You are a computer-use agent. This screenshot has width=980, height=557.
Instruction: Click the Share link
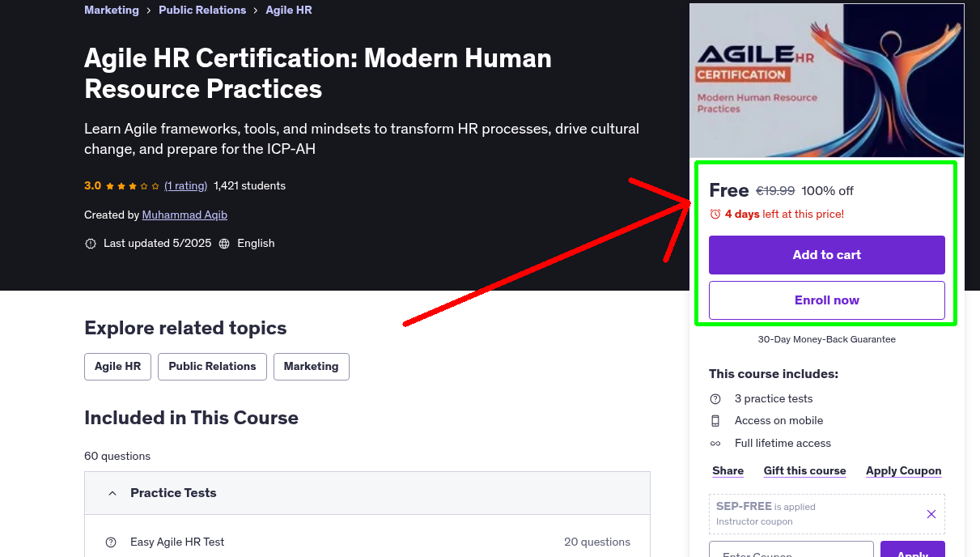click(x=728, y=470)
